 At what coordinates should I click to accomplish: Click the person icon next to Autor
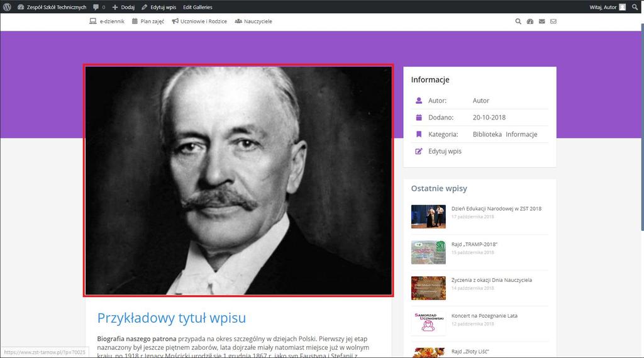418,101
